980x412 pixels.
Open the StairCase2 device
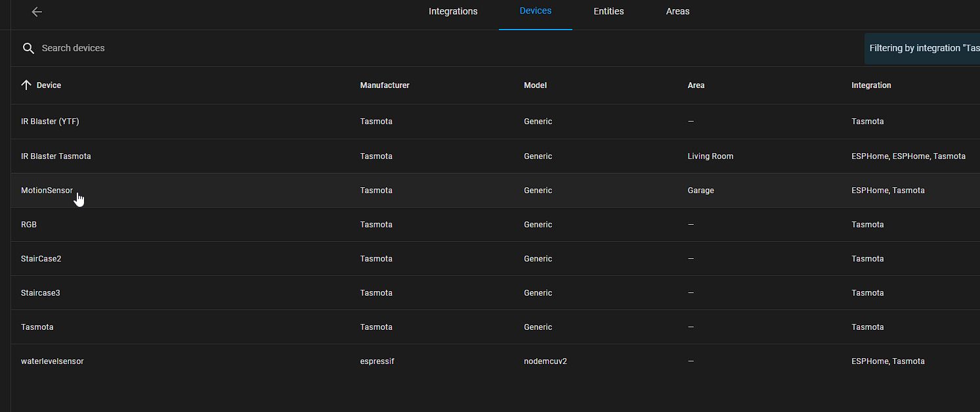tap(41, 259)
